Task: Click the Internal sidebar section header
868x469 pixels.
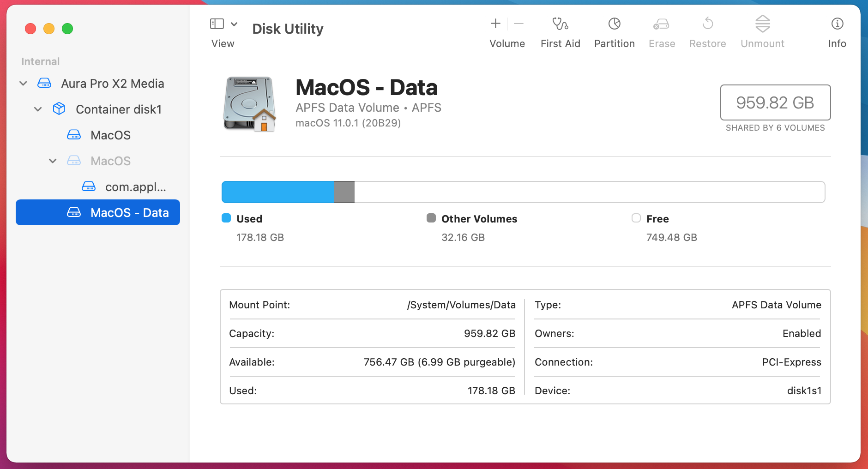Action: pos(41,61)
